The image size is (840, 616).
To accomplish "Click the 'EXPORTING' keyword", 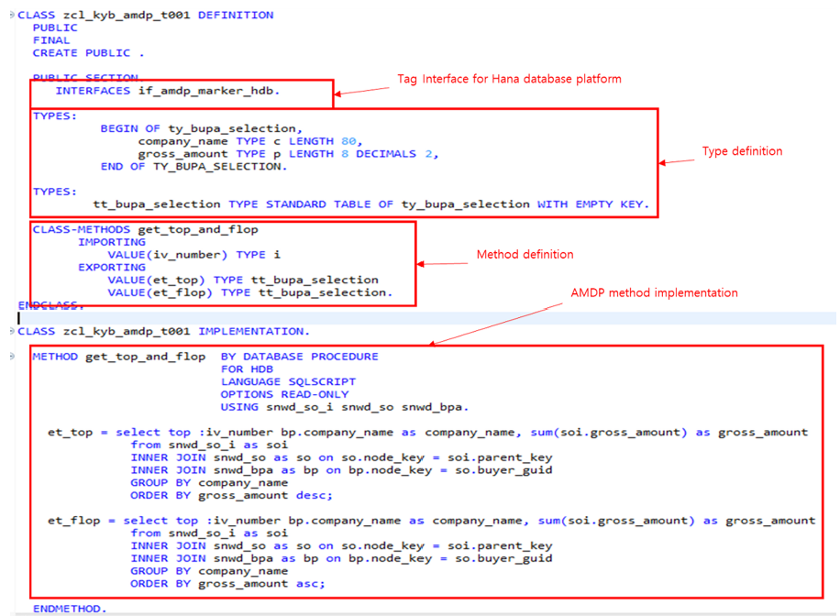I will [x=112, y=268].
